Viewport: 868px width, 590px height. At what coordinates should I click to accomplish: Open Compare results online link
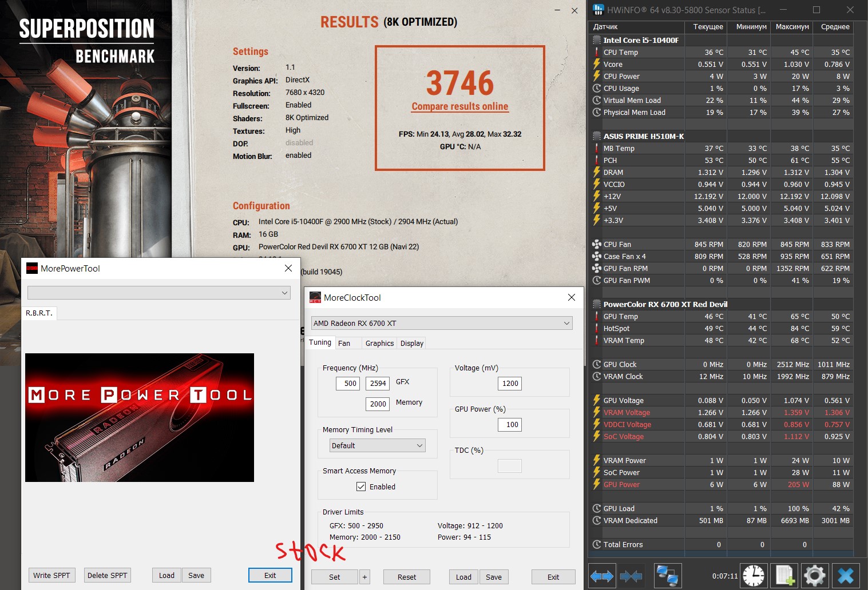pyautogui.click(x=460, y=106)
